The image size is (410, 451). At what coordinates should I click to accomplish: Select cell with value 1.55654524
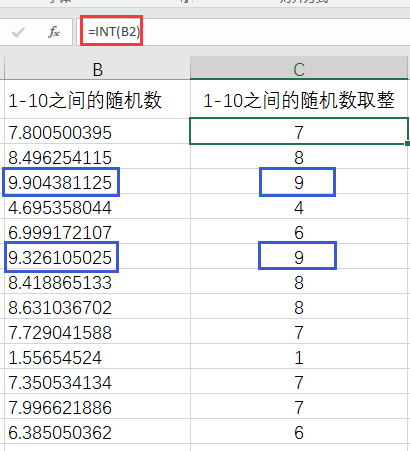(x=97, y=357)
